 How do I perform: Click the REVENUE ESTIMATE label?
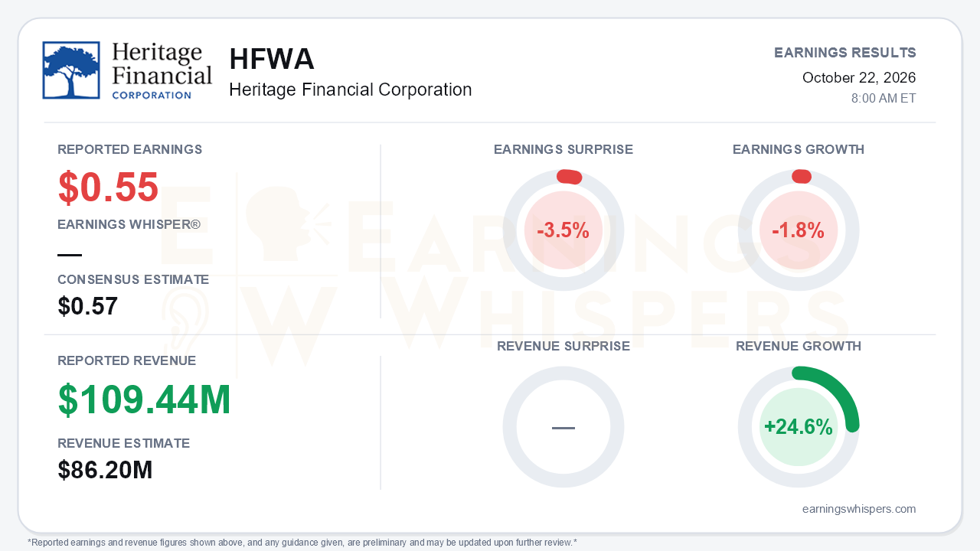tap(124, 444)
